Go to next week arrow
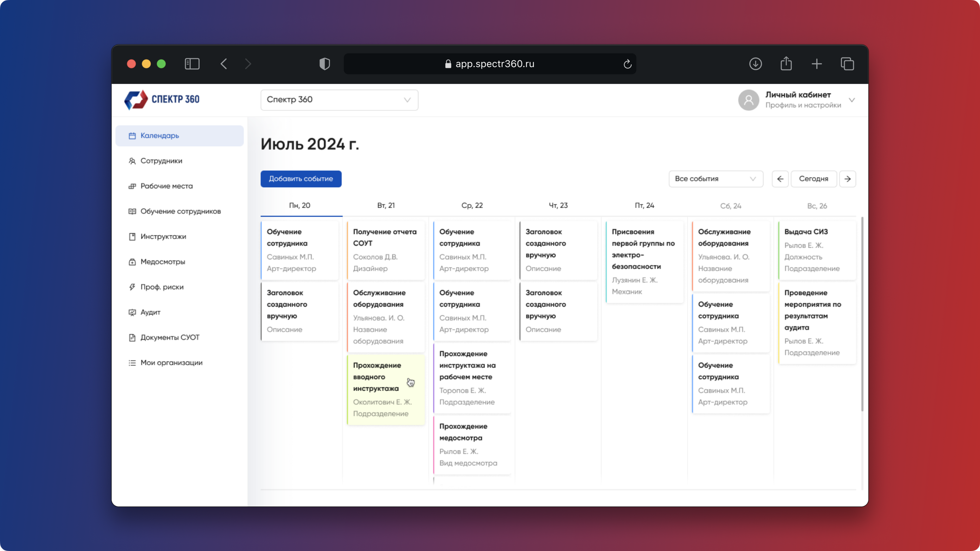Viewport: 980px width, 551px height. 848,179
